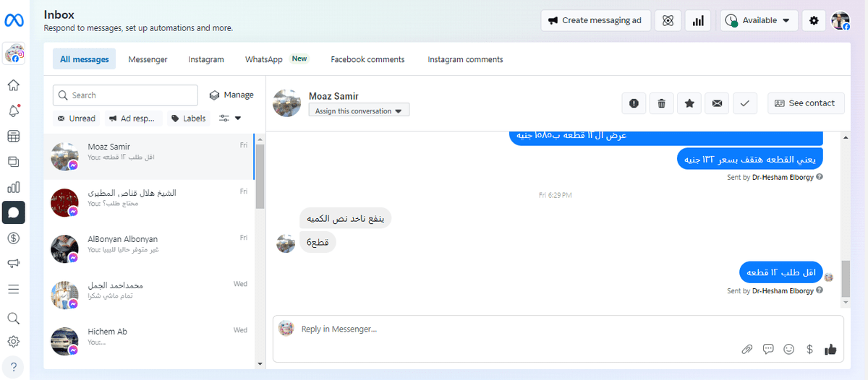The image size is (868, 380).
Task: Open the All tools hamburger menu
Action: tap(14, 289)
